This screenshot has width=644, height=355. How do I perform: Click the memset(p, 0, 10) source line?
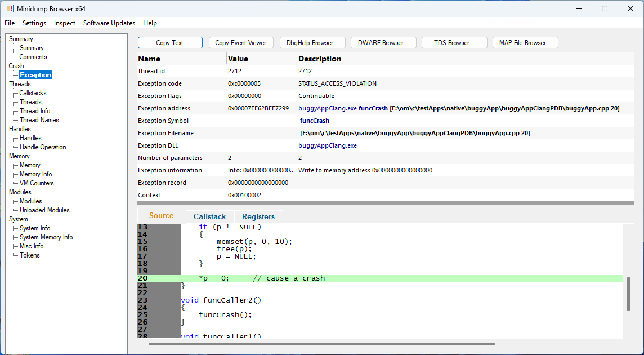pos(254,242)
